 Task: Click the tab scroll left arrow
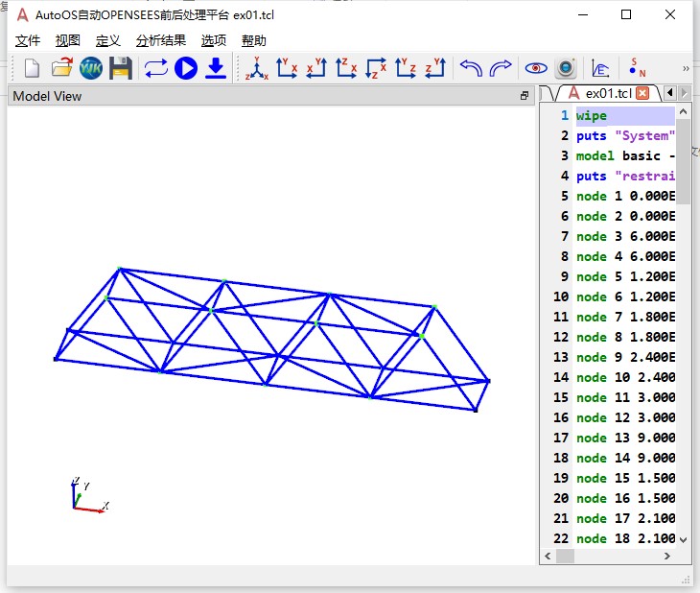click(669, 93)
